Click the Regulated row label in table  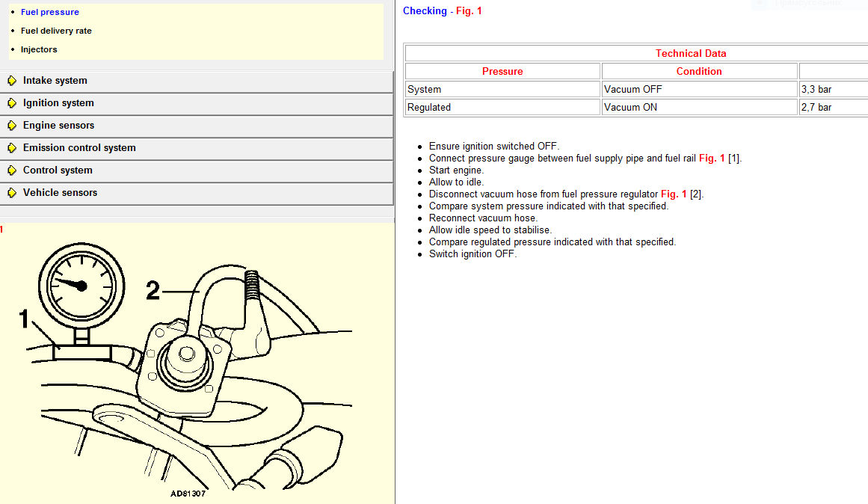429,107
